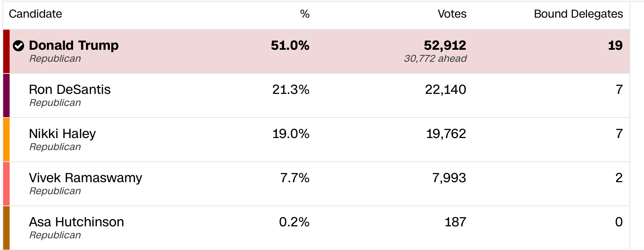Screen dimensions: 644x250
Task: Click the 30,772 ahead text
Action: tap(435, 59)
